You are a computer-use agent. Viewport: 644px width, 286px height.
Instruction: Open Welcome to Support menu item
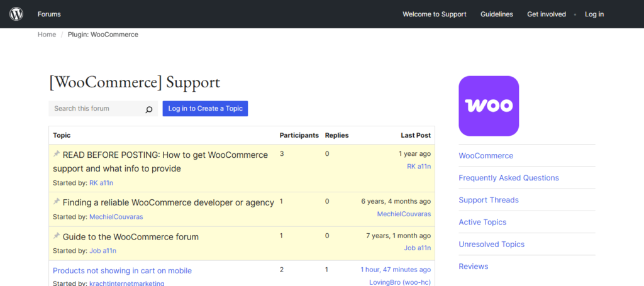[x=435, y=14]
